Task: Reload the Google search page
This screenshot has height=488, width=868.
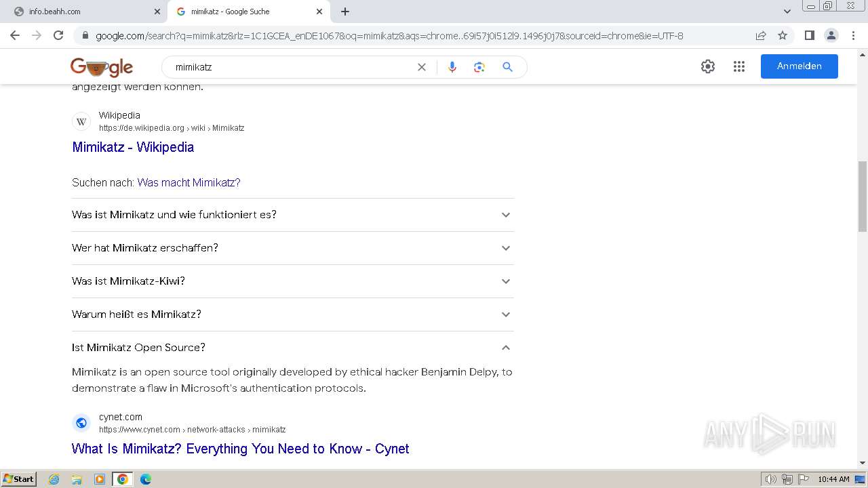Action: click(x=58, y=35)
